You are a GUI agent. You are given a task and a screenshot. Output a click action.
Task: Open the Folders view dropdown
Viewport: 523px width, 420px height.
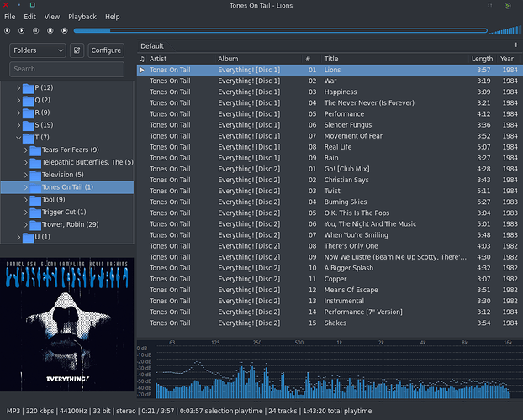tap(38, 50)
